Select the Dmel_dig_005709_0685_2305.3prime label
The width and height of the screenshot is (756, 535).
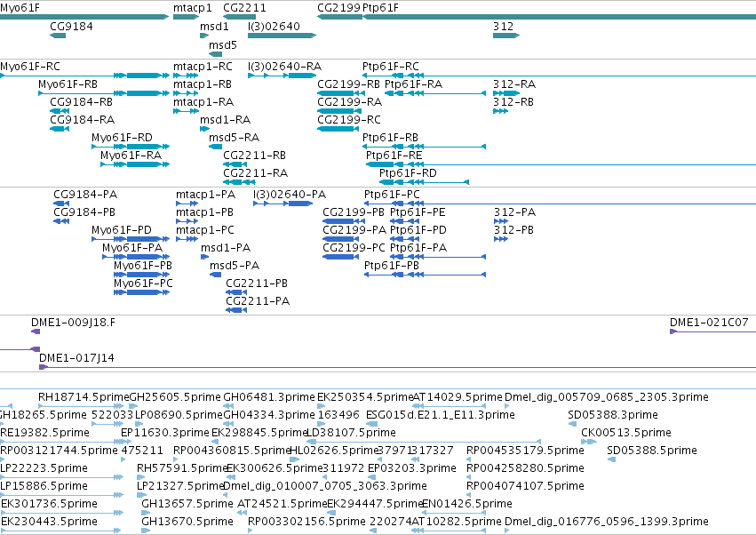607,397
